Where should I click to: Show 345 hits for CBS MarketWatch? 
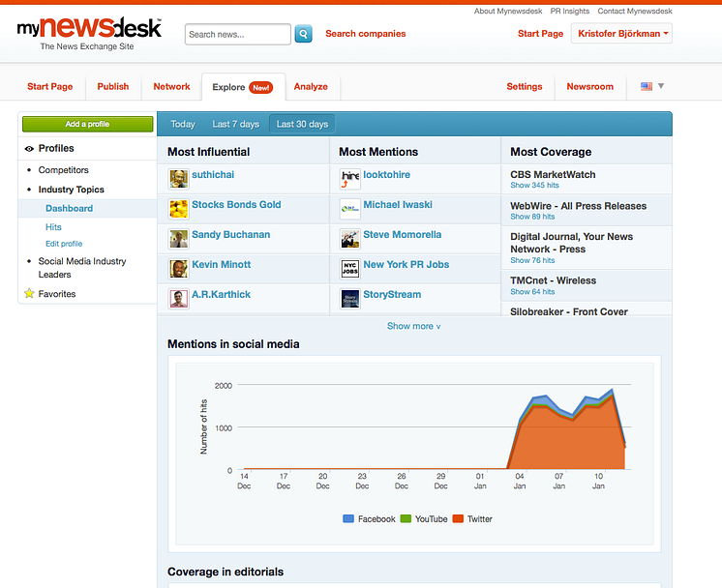click(534, 186)
